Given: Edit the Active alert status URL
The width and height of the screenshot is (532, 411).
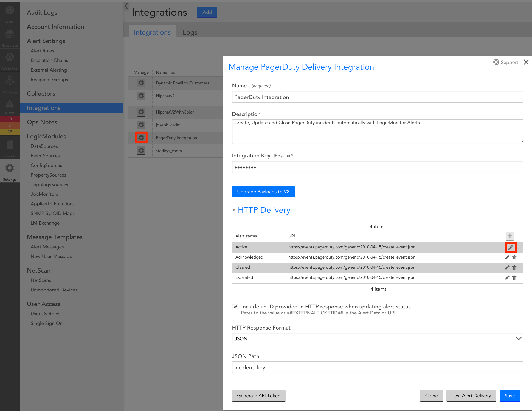Looking at the screenshot, I should click(511, 247).
